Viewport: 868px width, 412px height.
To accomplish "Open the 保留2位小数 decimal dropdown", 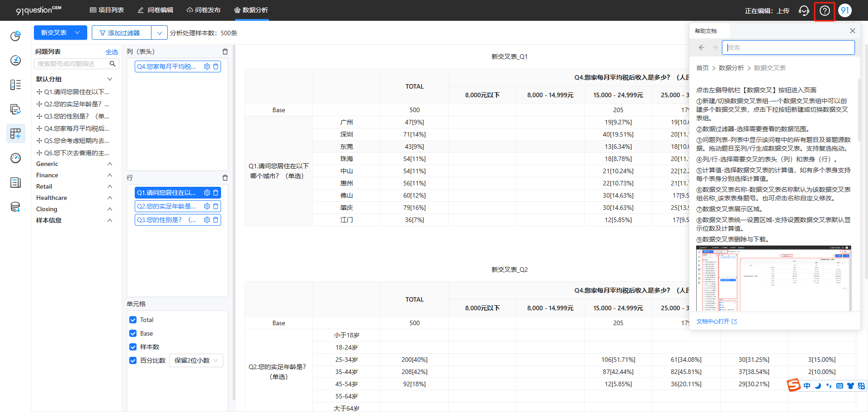I will pyautogui.click(x=196, y=360).
